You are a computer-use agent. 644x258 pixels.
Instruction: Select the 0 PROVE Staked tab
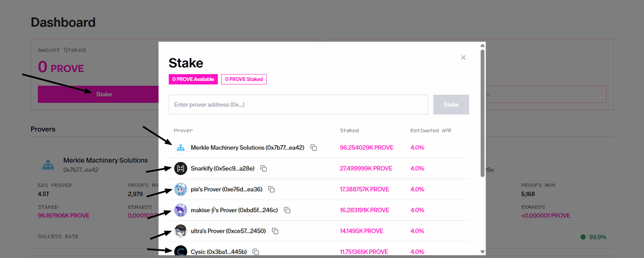tap(244, 79)
